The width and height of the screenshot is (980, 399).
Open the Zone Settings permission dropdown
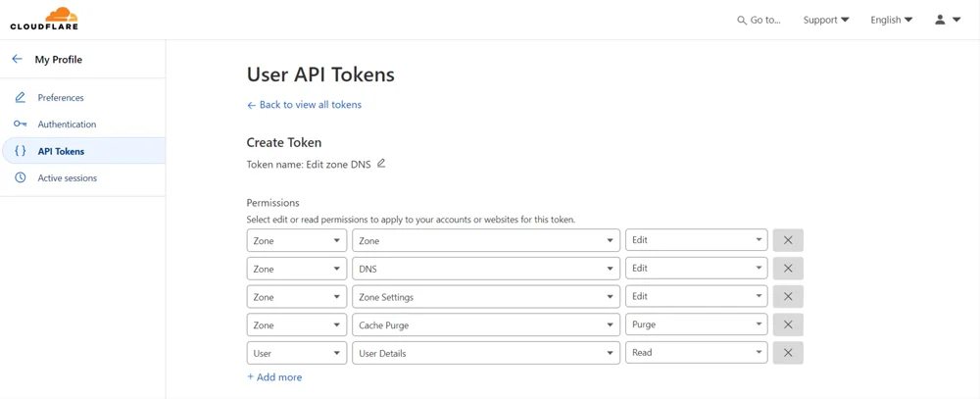click(x=486, y=297)
